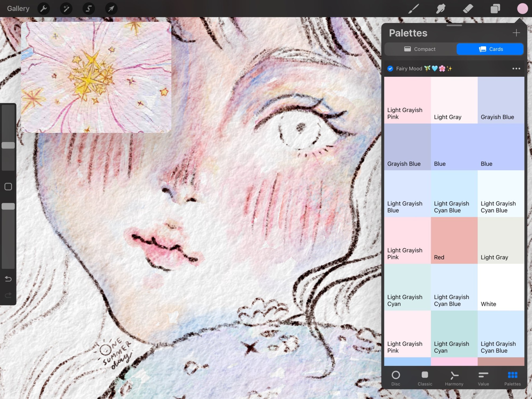Open the Layers panel icon
Viewport: 532px width, 399px height.
[x=495, y=9]
